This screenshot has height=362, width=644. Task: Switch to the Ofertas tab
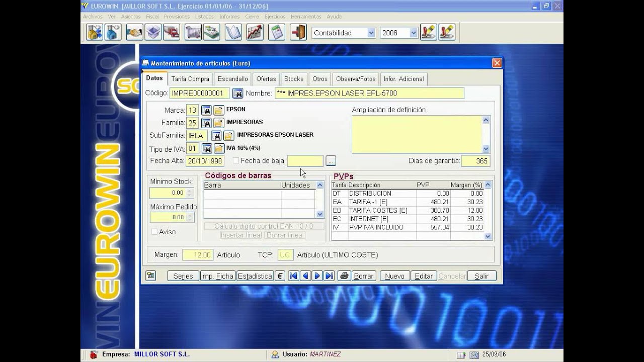[x=266, y=79]
